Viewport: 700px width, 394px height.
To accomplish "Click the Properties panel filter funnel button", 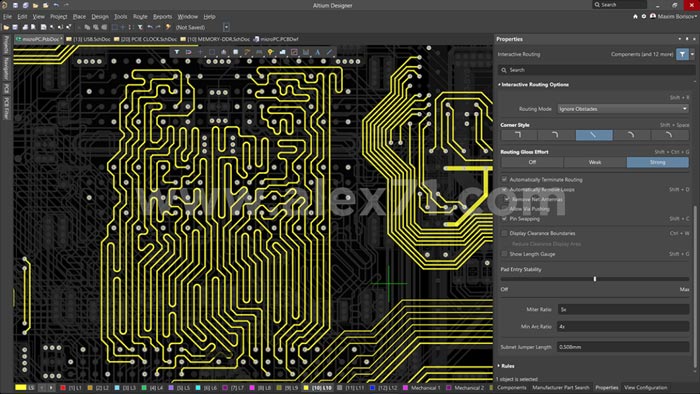I will pyautogui.click(x=682, y=54).
